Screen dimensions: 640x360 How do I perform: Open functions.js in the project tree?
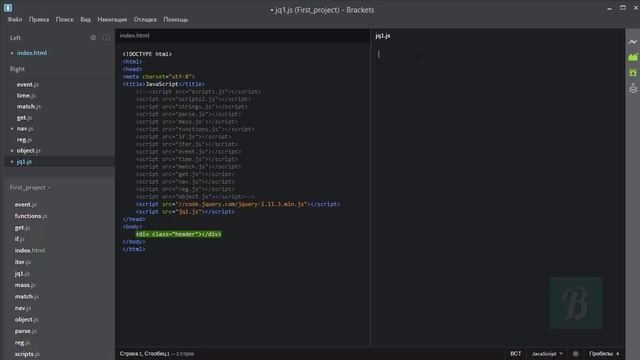point(31,216)
